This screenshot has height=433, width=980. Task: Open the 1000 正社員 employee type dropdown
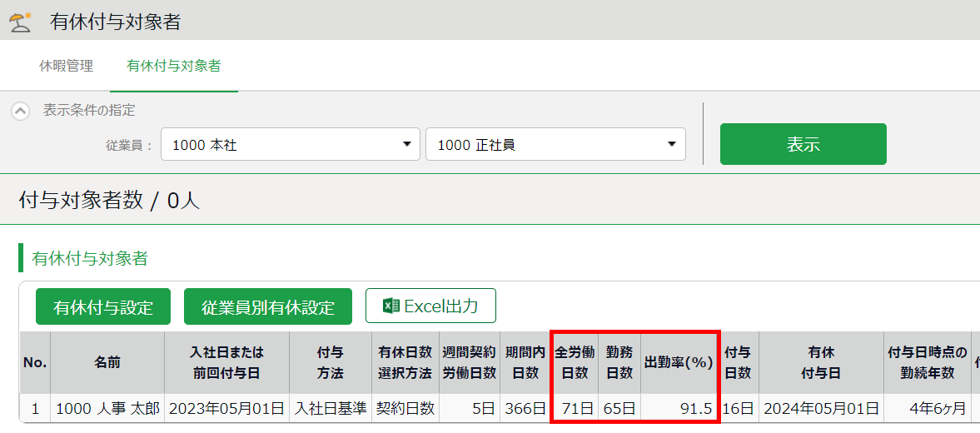pos(555,144)
